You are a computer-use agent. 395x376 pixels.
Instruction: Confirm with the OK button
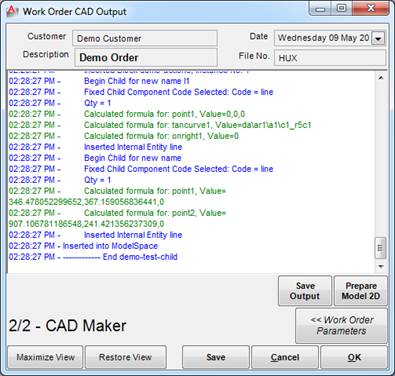tap(354, 357)
